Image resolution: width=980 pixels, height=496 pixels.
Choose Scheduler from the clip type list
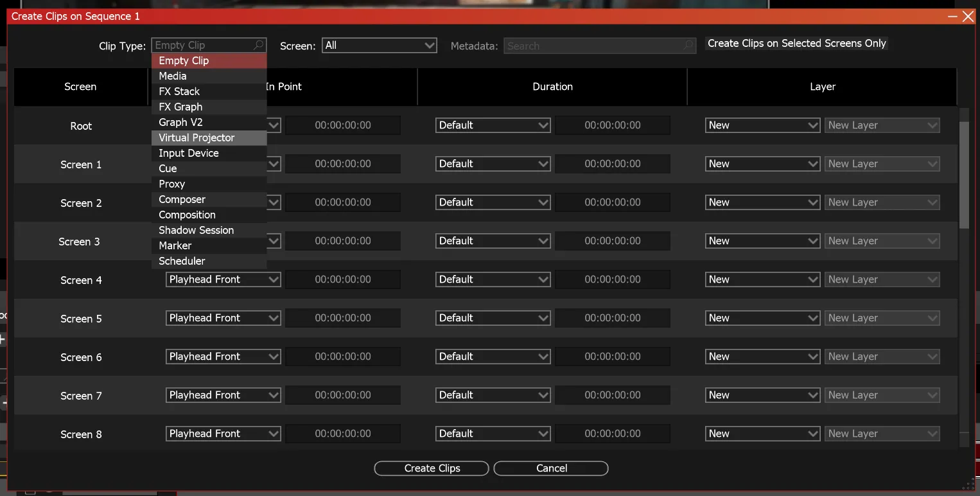[x=209, y=261]
